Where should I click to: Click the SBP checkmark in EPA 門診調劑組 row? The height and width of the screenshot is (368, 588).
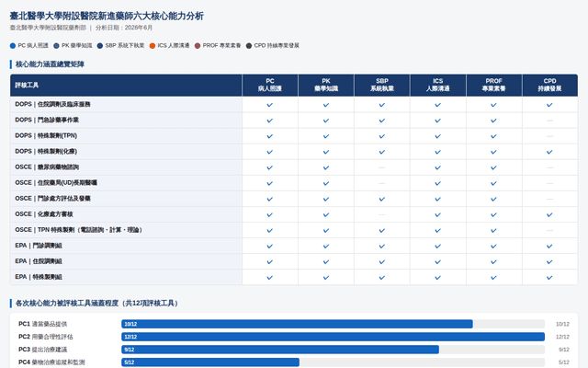coord(382,247)
